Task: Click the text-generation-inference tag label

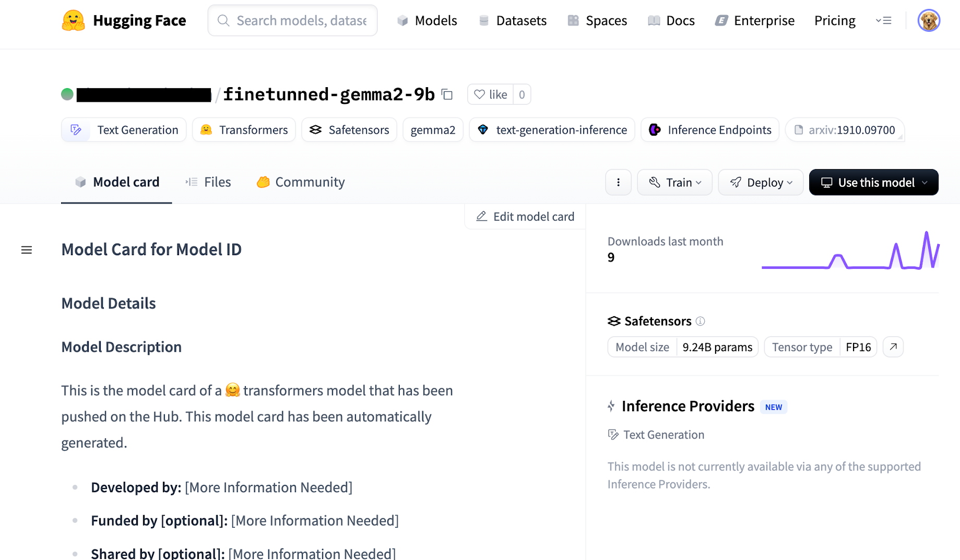Action: pos(561,130)
